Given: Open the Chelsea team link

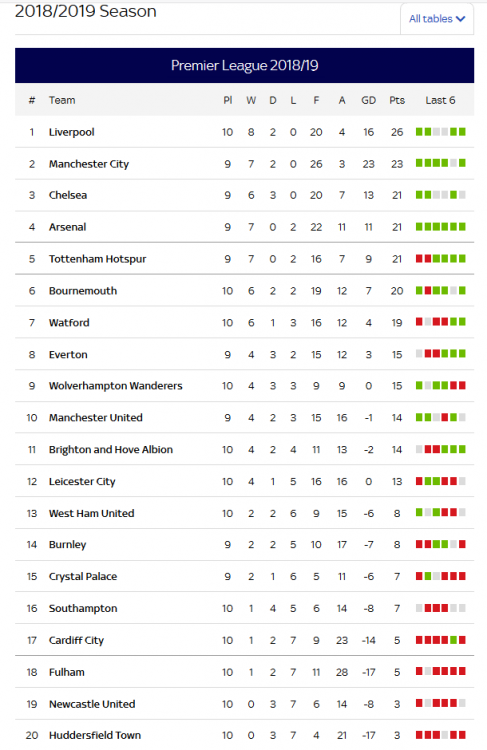Looking at the screenshot, I should pos(68,195).
